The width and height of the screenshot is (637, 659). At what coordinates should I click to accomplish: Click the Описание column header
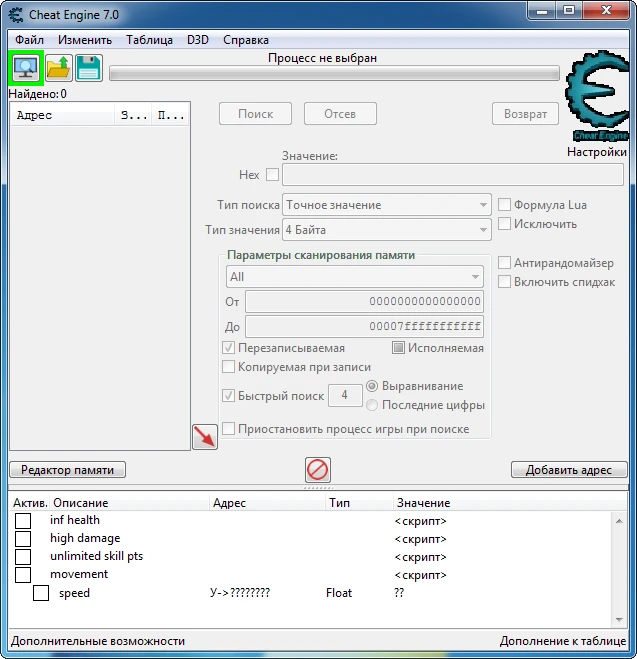(x=129, y=503)
